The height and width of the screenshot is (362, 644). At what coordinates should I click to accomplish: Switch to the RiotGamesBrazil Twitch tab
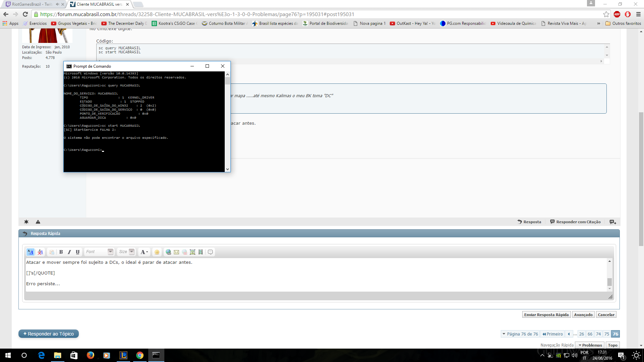click(32, 4)
